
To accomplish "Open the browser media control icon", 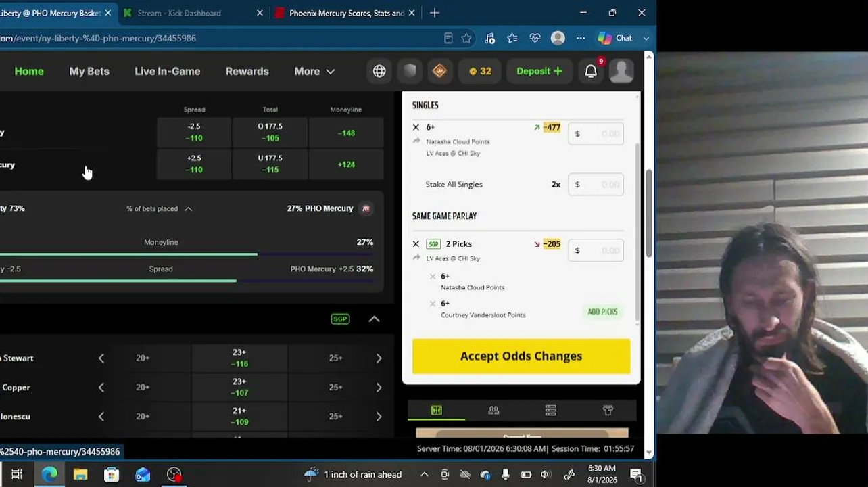I will coord(489,38).
